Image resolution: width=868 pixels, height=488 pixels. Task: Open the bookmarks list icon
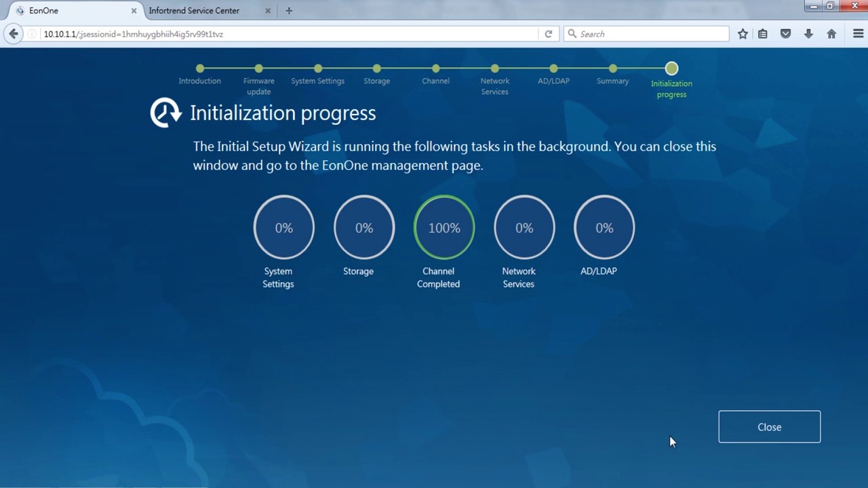763,34
